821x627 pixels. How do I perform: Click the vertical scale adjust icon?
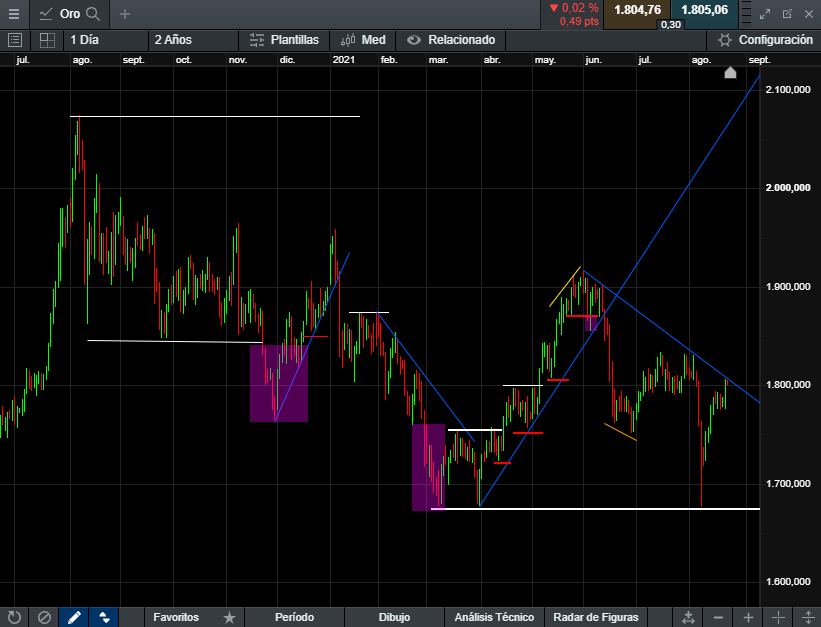808,618
